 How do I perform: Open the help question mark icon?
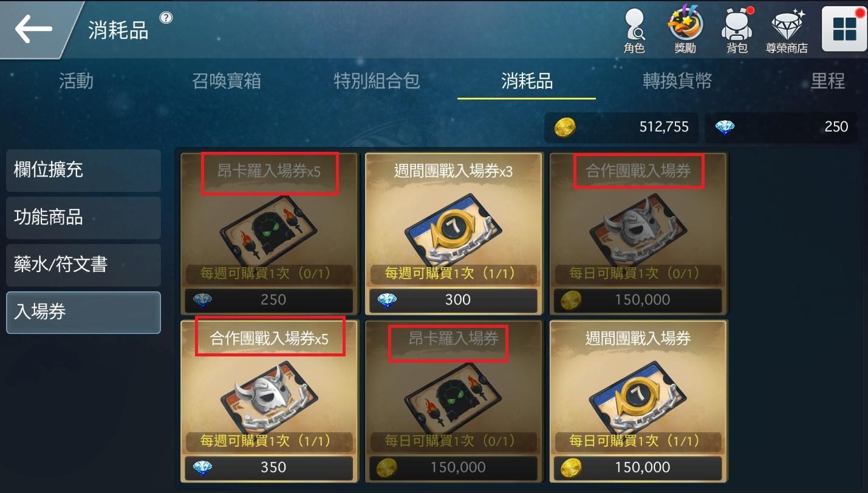(x=165, y=18)
